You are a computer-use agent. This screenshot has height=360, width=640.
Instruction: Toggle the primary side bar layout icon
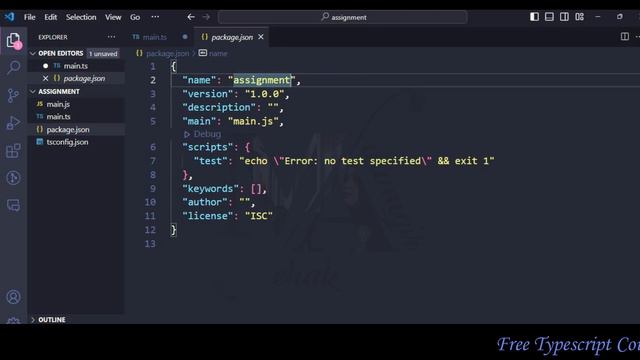[534, 17]
